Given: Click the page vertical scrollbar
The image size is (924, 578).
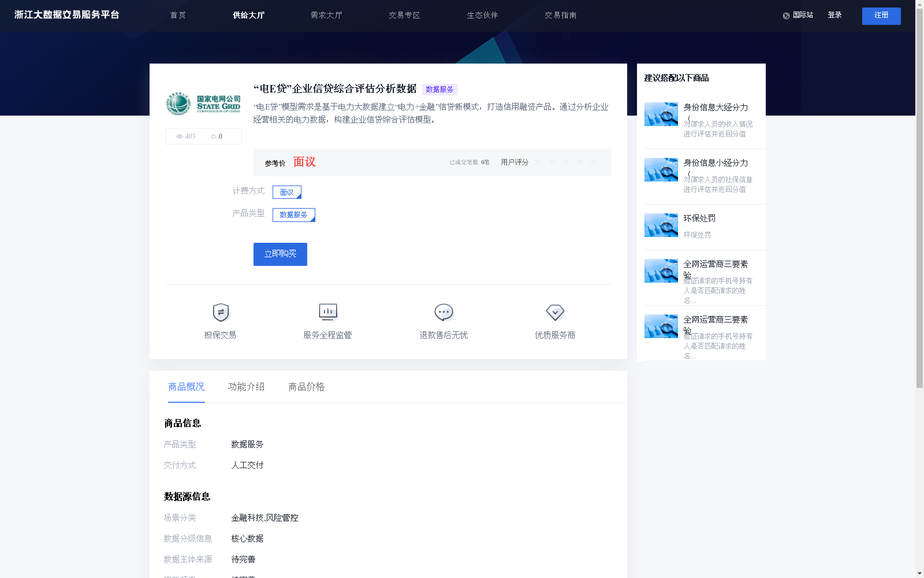Looking at the screenshot, I should [x=919, y=198].
